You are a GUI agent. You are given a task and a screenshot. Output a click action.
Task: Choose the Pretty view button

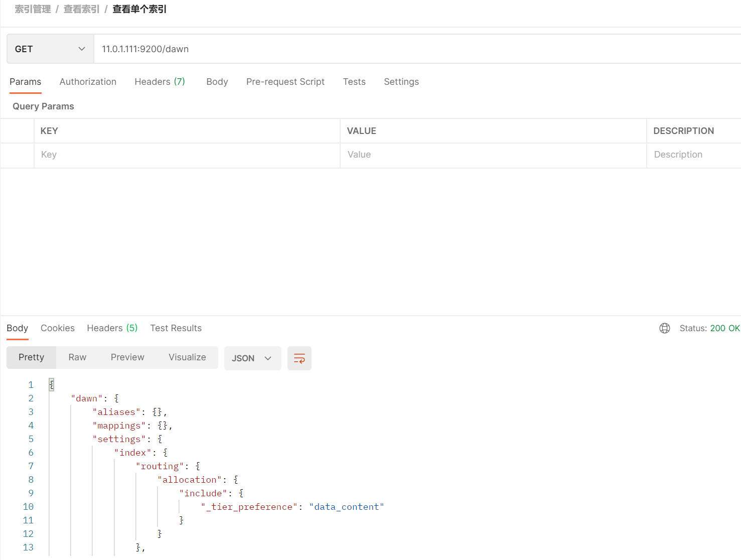(x=31, y=357)
